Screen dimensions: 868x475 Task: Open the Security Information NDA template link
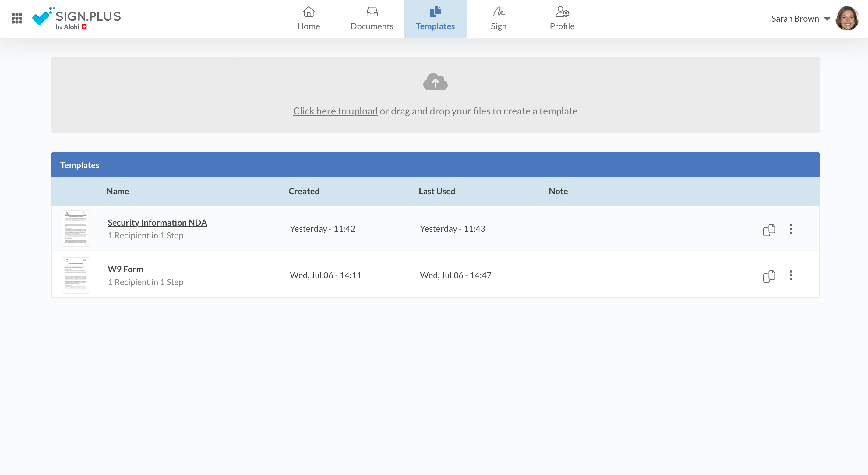coord(157,223)
